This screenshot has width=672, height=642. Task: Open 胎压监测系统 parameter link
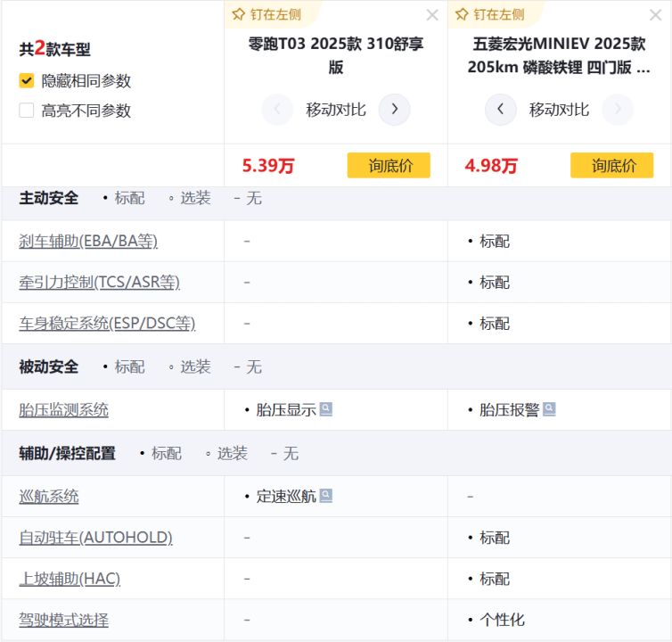[x=64, y=410]
